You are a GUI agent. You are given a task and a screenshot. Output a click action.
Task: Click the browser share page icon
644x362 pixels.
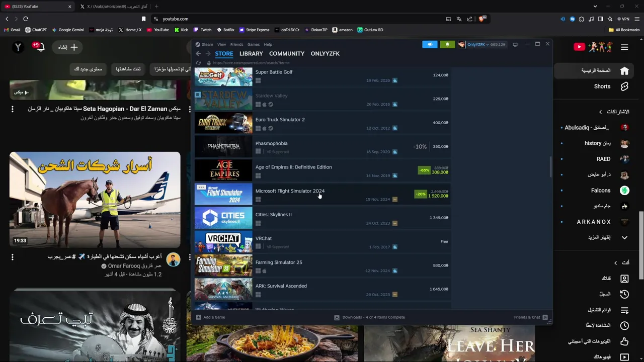click(x=469, y=19)
